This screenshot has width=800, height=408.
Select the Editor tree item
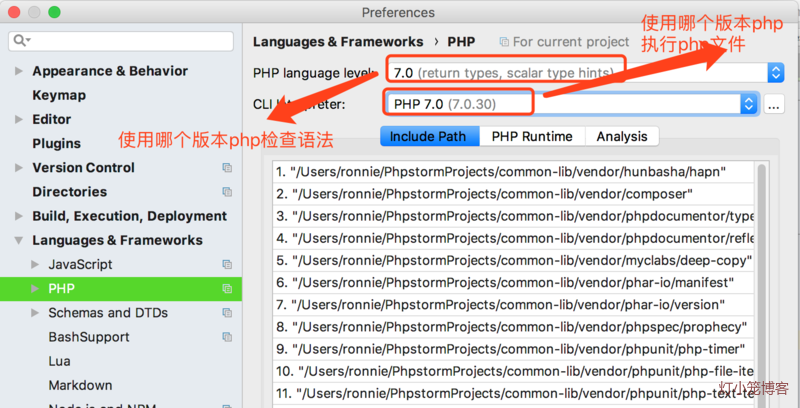tap(52, 119)
